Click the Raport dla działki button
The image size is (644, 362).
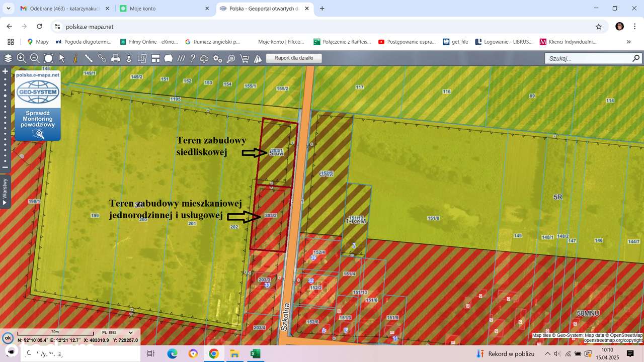[293, 58]
